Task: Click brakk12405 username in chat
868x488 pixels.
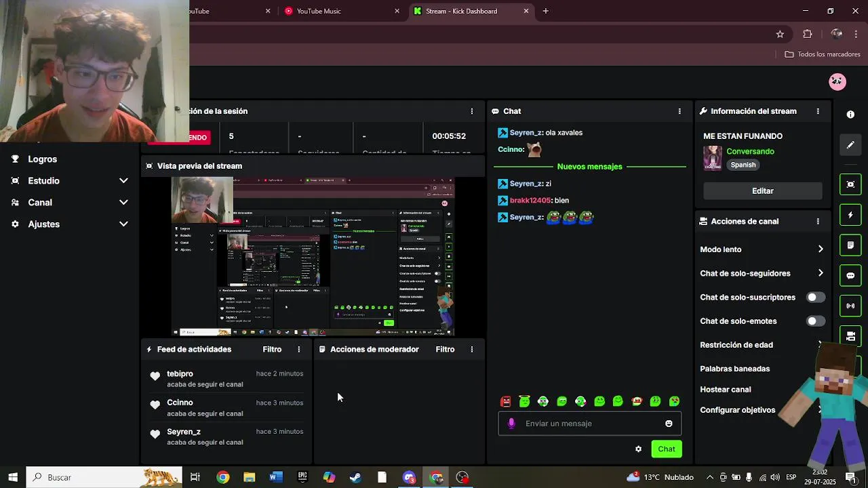Action: click(x=530, y=201)
